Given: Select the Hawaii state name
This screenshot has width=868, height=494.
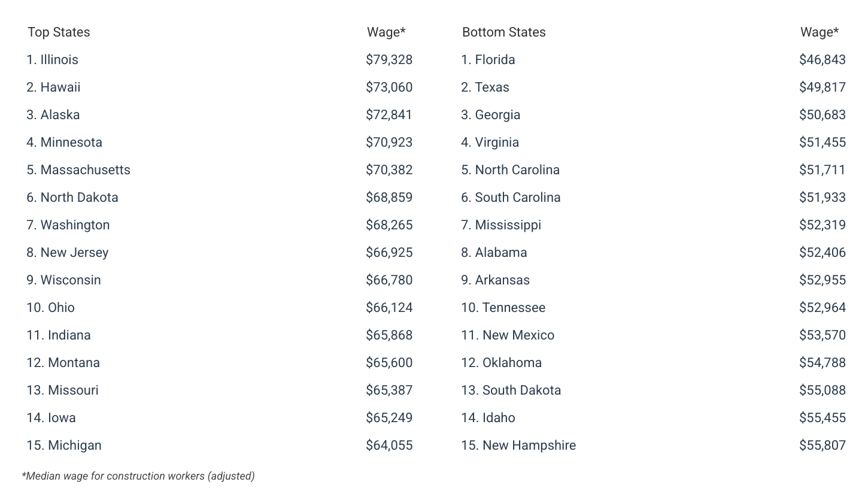Looking at the screenshot, I should (x=60, y=87).
